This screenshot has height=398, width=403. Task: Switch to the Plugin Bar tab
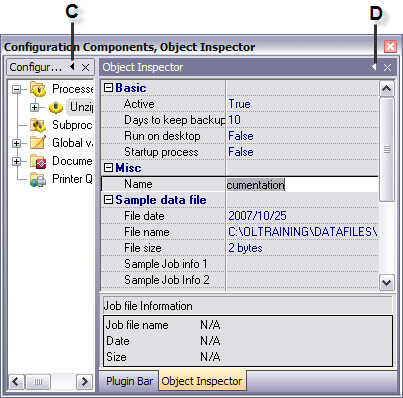pyautogui.click(x=129, y=381)
